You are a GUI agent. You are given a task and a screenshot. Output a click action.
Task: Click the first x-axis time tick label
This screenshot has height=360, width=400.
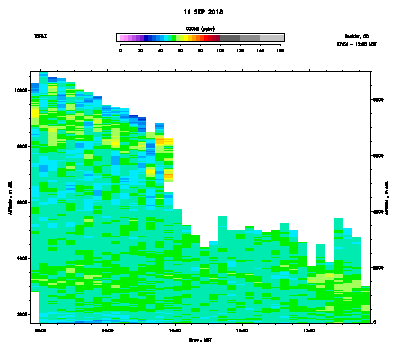(40, 331)
